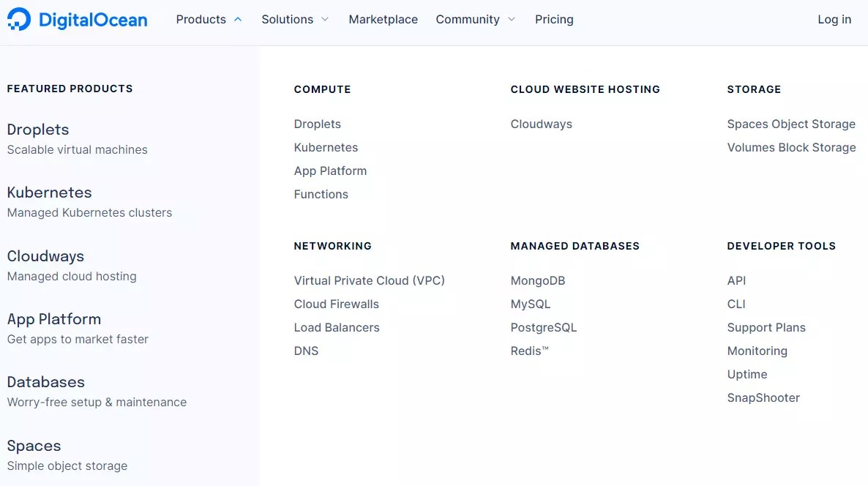Open App Platform under Featured Products
The width and height of the screenshot is (868, 486).
click(x=53, y=319)
